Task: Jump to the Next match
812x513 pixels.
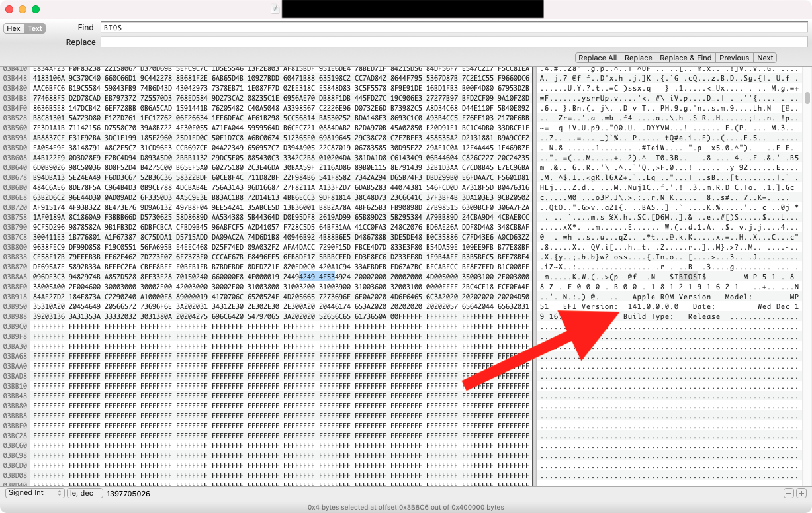Action: click(x=765, y=58)
